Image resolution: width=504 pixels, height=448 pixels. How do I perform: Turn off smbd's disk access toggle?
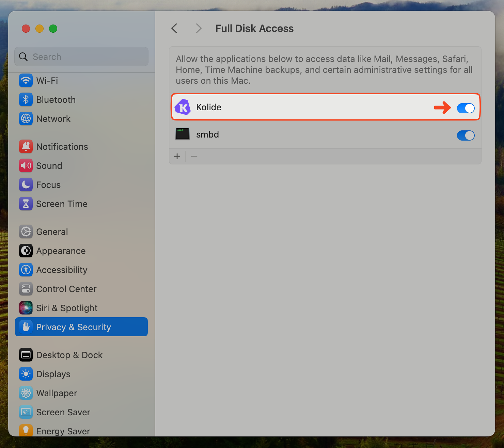(466, 135)
